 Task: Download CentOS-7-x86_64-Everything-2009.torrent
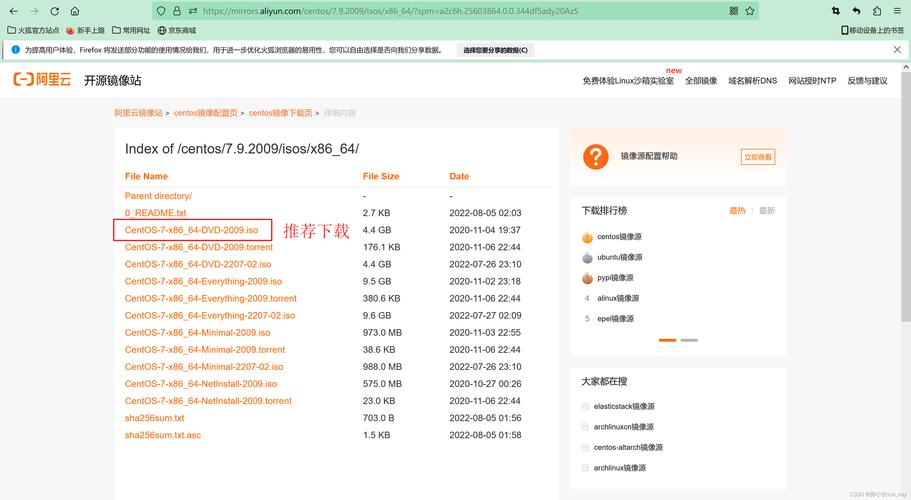[x=210, y=298]
